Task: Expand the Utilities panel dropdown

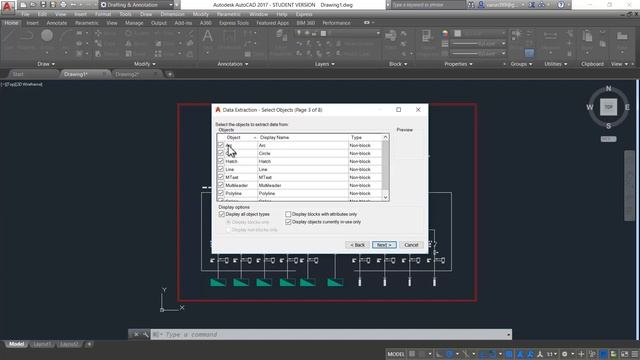Action: [x=556, y=64]
